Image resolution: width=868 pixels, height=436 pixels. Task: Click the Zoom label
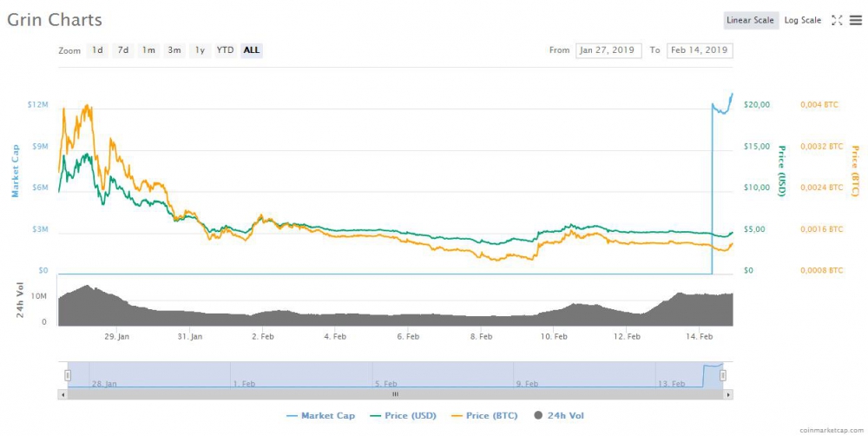coord(69,50)
